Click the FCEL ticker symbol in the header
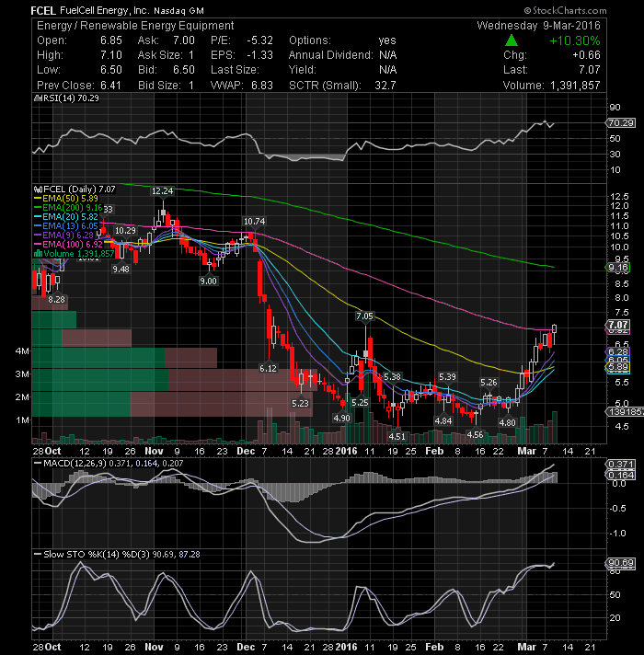Image resolution: width=644 pixels, height=655 pixels. (x=43, y=10)
